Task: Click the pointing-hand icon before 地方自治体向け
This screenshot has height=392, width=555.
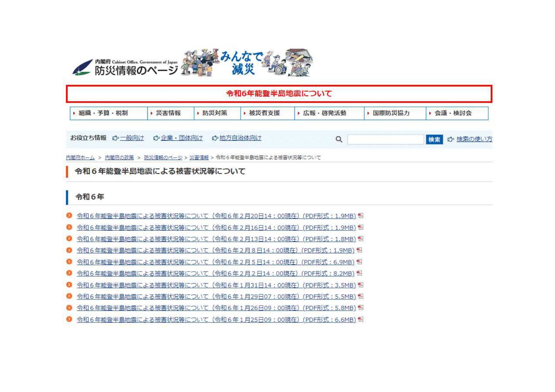Action: [215, 138]
